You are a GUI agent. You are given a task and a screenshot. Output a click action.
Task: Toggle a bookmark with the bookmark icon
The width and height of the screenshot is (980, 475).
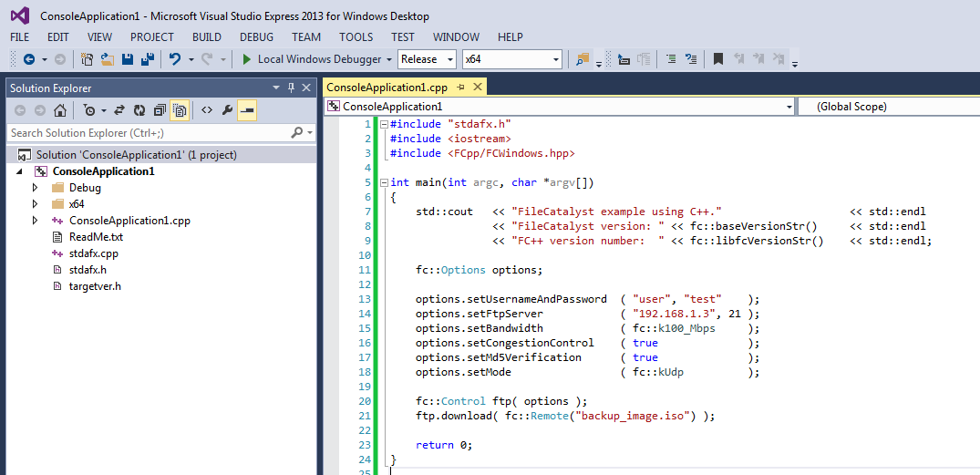click(x=718, y=59)
